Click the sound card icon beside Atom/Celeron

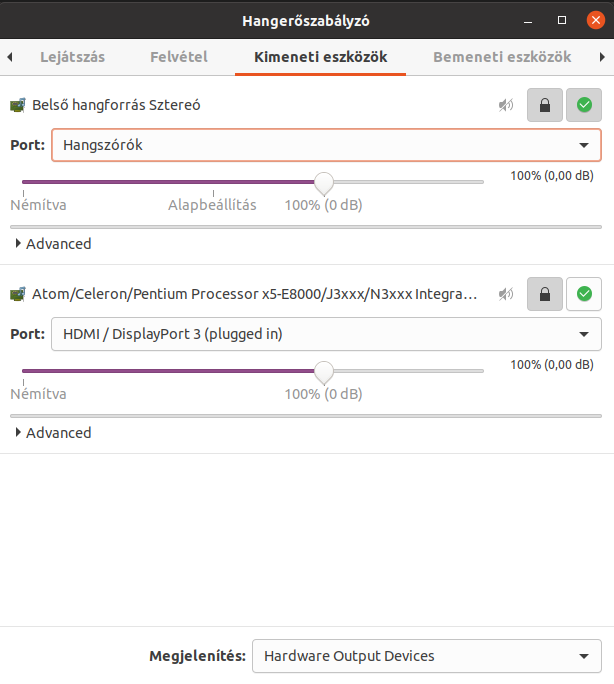coord(18,294)
